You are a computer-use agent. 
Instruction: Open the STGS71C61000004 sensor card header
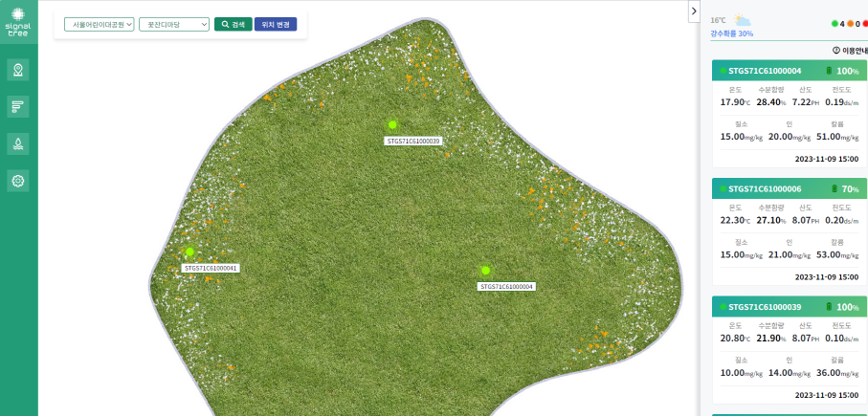coord(766,71)
